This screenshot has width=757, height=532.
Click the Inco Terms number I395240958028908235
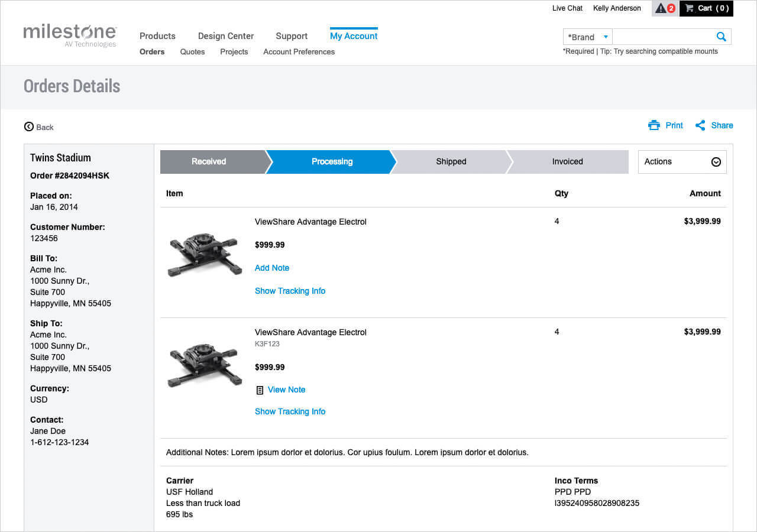pyautogui.click(x=597, y=503)
